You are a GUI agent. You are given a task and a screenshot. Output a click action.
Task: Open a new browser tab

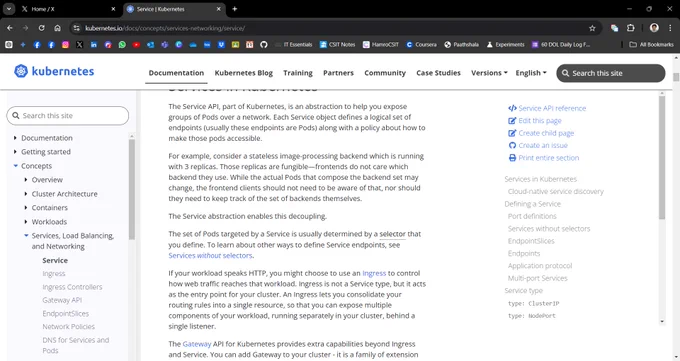235,9
